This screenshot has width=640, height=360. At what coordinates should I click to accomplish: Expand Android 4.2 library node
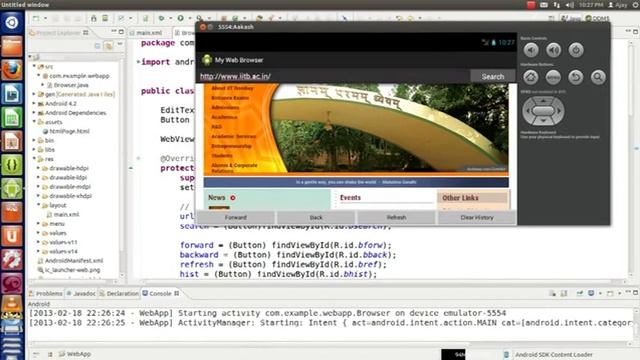pyautogui.click(x=34, y=103)
